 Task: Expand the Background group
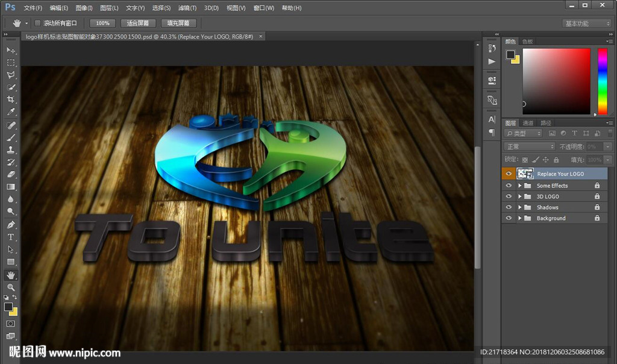(520, 218)
